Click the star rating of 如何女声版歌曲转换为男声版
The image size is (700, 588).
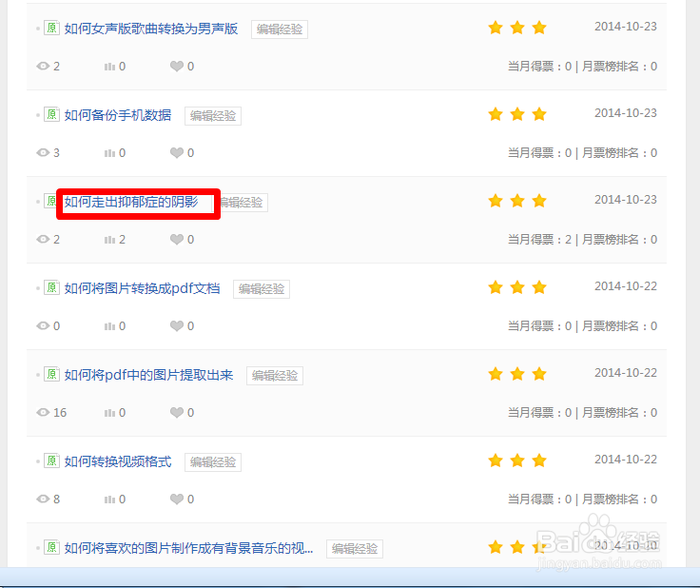517,29
